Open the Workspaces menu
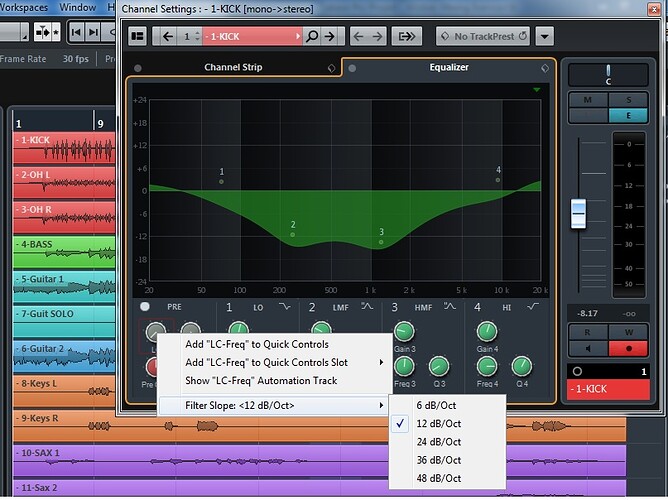Image resolution: width=668 pixels, height=500 pixels. (24, 7)
